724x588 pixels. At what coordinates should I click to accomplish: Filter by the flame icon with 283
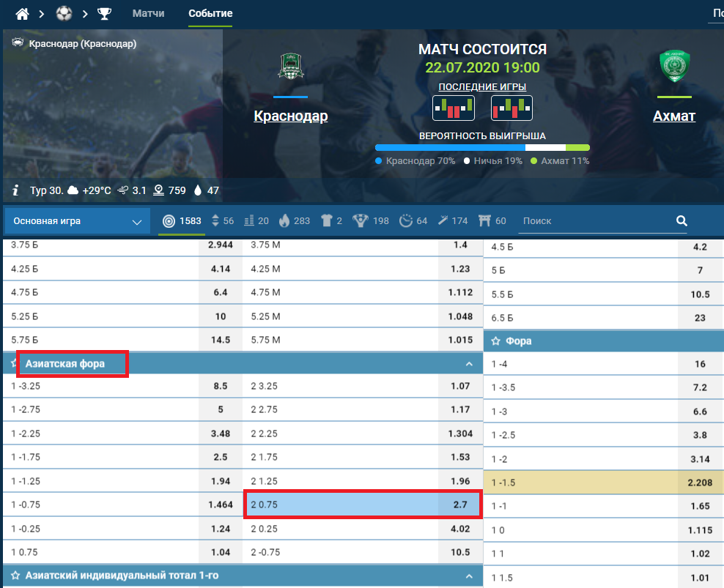click(285, 220)
